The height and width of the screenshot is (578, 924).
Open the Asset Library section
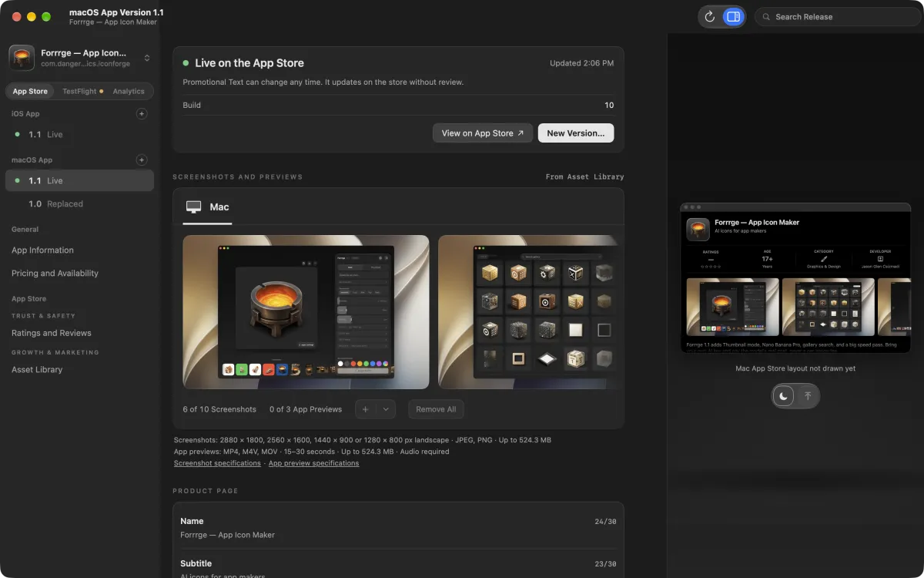[x=37, y=369]
